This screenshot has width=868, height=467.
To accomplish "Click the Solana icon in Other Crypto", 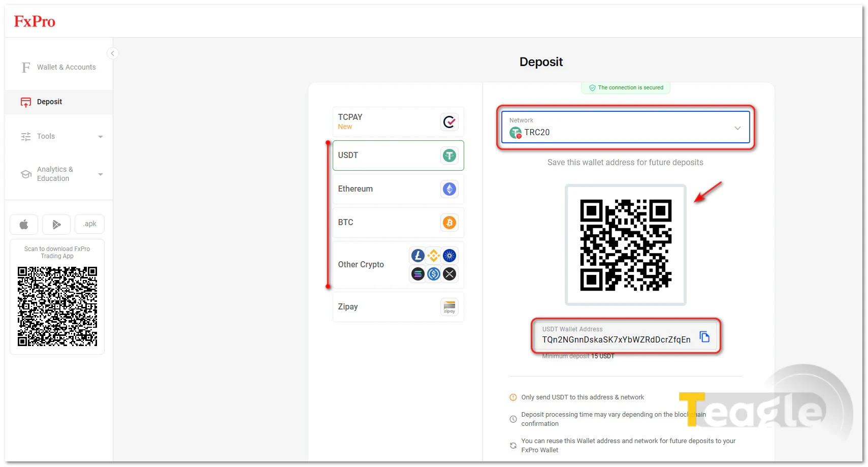I will pos(418,274).
